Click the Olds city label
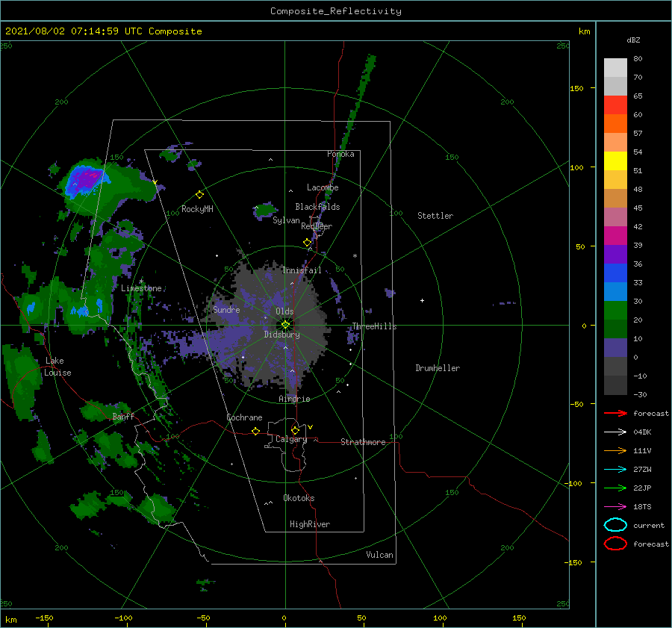The height and width of the screenshot is (628, 672). tap(284, 311)
